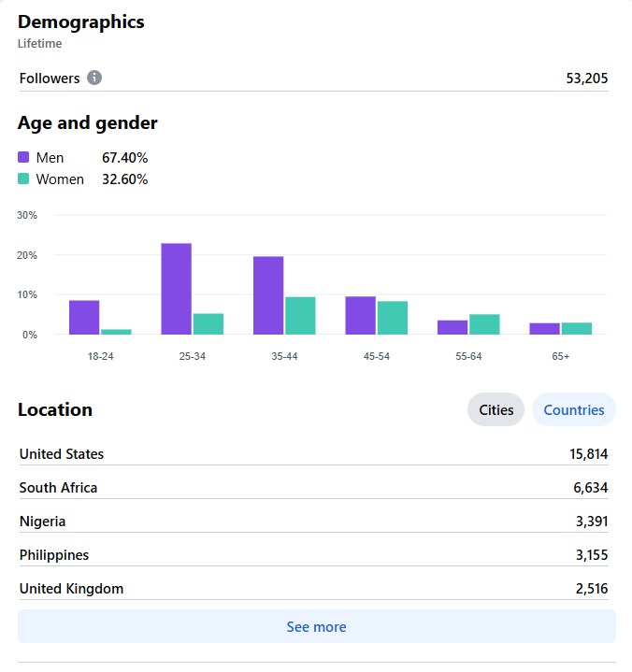The width and height of the screenshot is (632, 672).
Task: Select the Nigeria location row
Action: click(x=313, y=522)
